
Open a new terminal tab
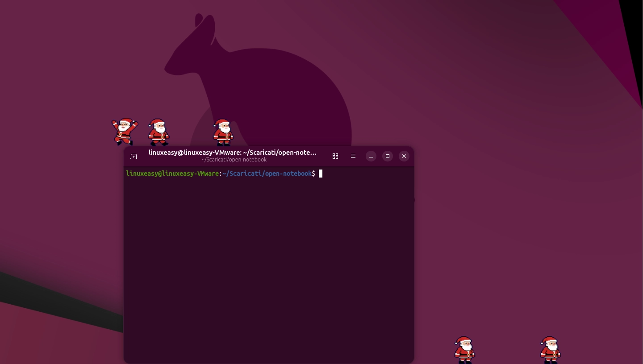(134, 156)
